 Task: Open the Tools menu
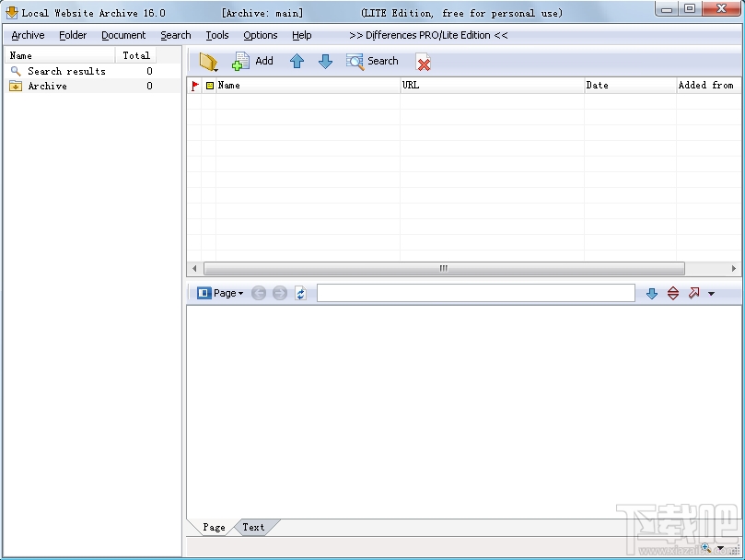(x=217, y=35)
